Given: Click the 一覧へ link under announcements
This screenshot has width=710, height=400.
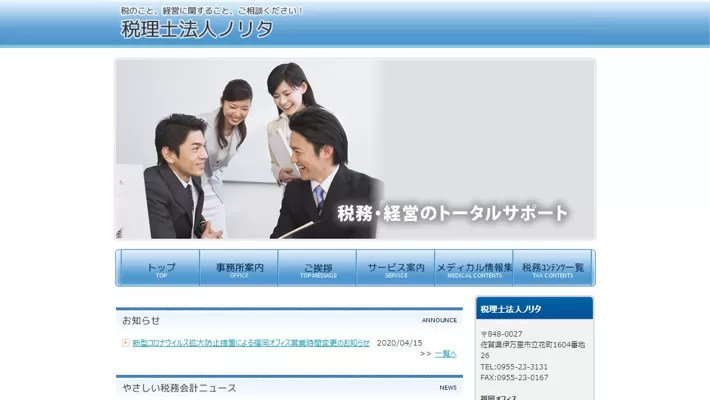Looking at the screenshot, I should (x=445, y=354).
